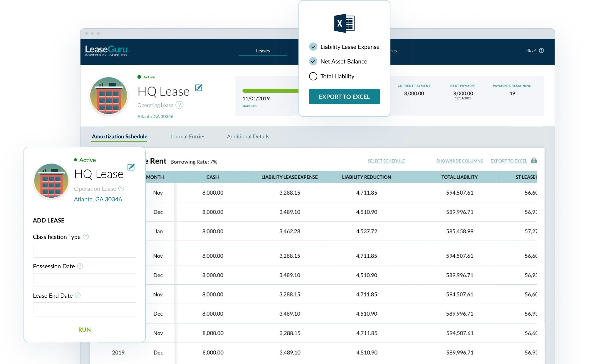This screenshot has width=611, height=364.
Task: Open the Operating Lease help question mark icon
Action: pos(179,105)
